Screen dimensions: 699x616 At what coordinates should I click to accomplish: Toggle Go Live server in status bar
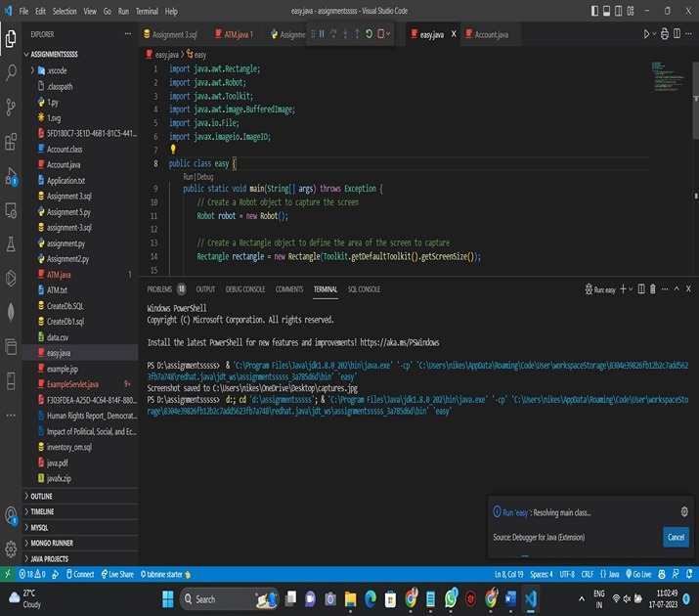(x=638, y=574)
